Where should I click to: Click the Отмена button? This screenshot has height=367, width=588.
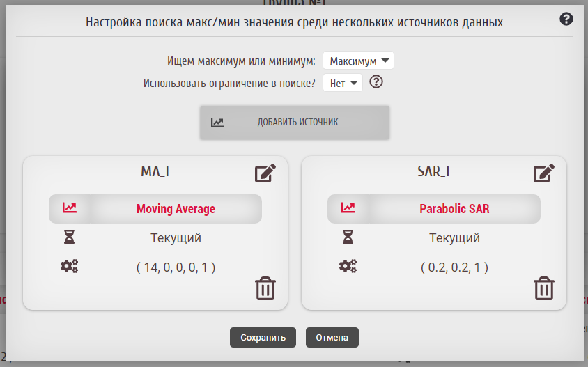332,338
